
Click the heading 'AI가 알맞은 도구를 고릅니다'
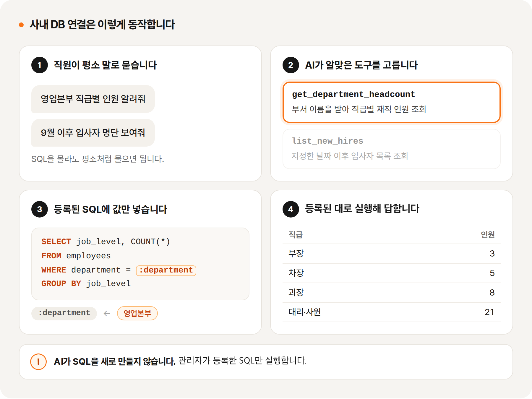361,65
